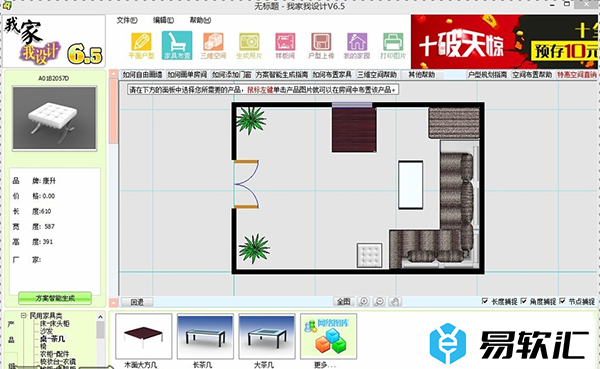Open the 如何布置家具 help tab
Screen dimensions: 600x369
pos(332,75)
